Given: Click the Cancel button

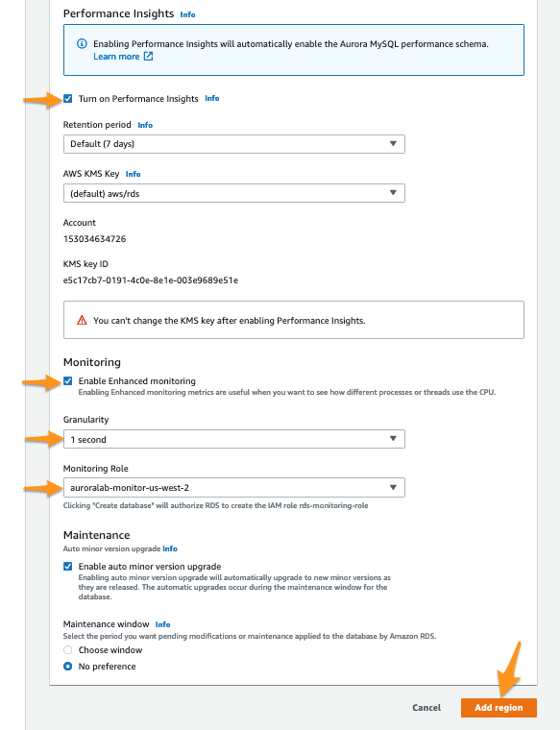Looking at the screenshot, I should [x=426, y=708].
